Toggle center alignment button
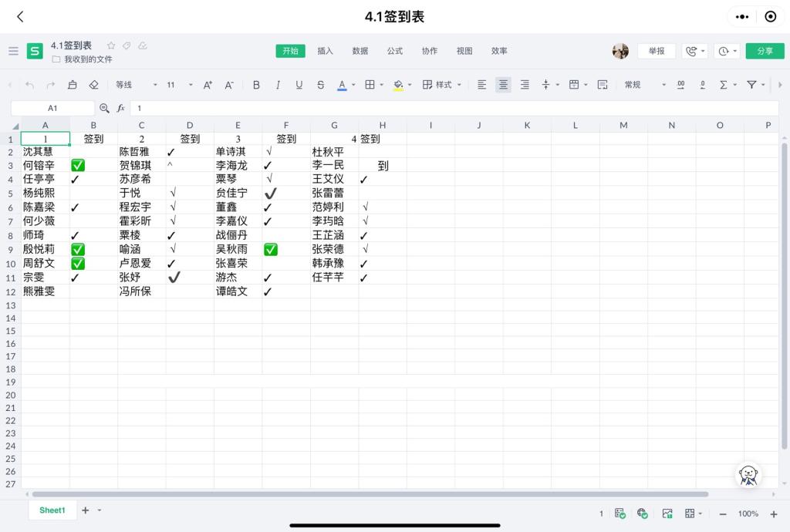This screenshot has width=790, height=532. (x=503, y=85)
